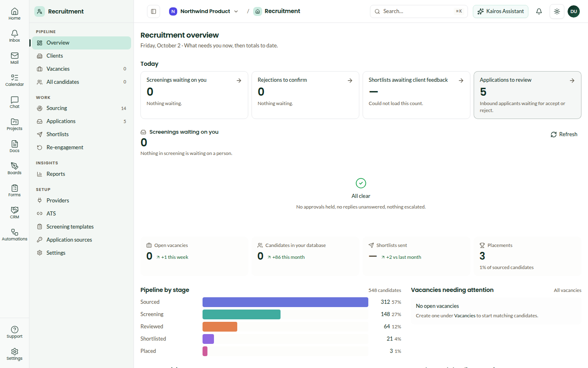Click the notifications bell icon

539,11
